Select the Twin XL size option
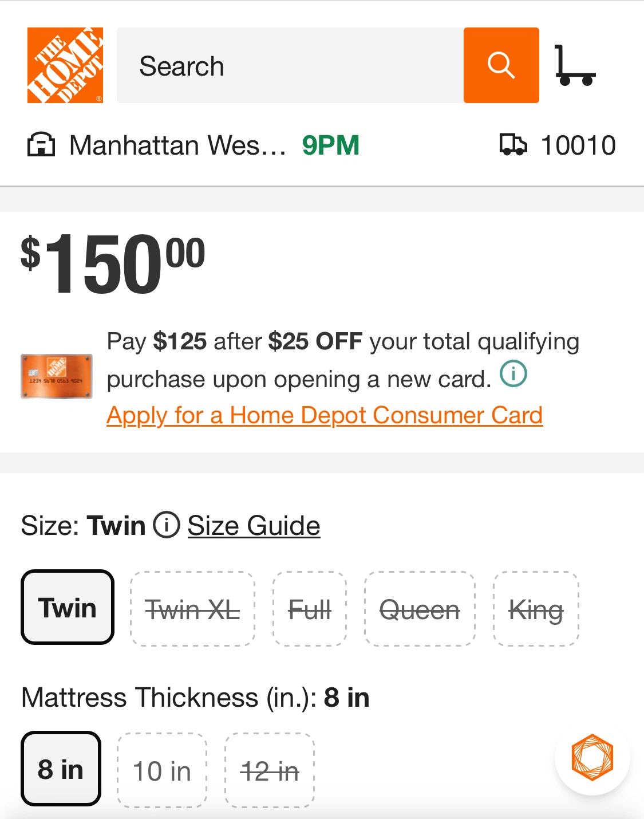 tap(192, 609)
